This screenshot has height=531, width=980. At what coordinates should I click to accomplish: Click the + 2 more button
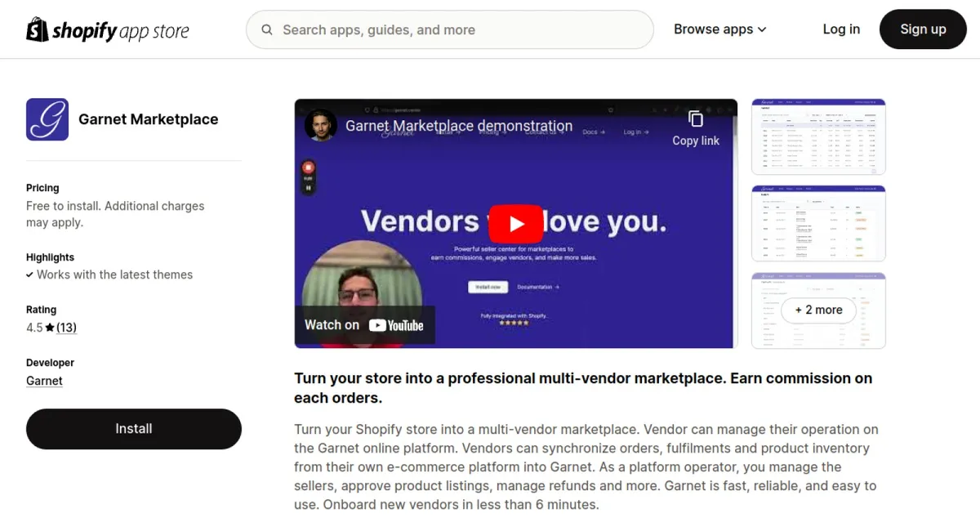point(818,310)
